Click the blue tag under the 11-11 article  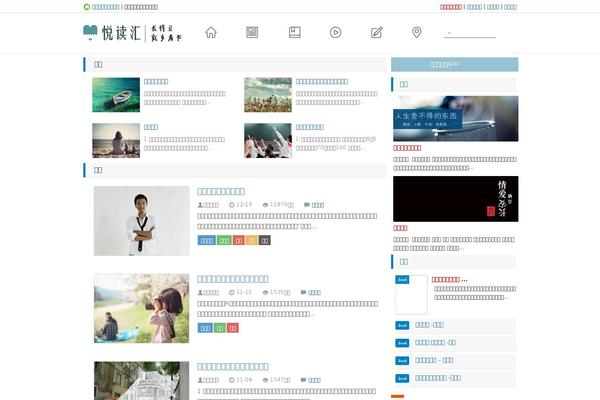point(205,328)
